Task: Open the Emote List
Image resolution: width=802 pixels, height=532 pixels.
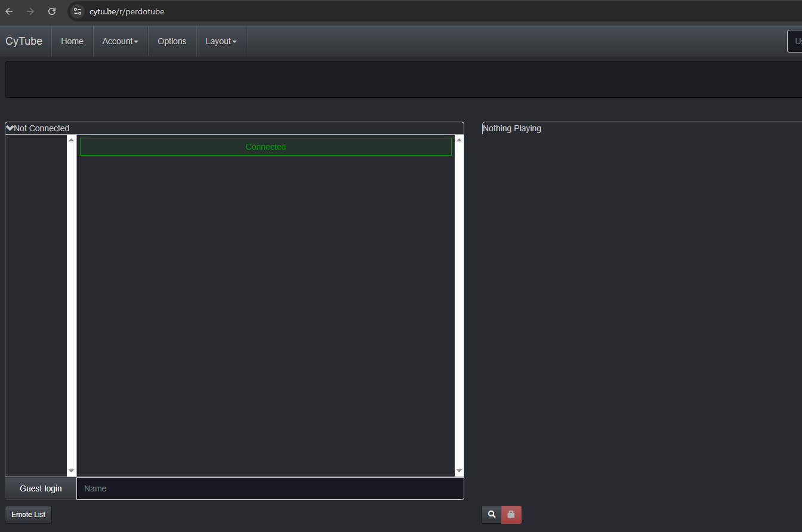Action: [28, 515]
